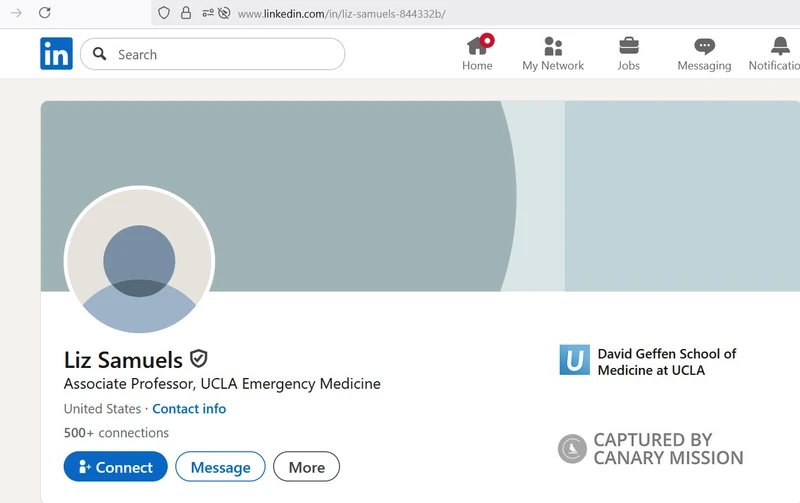Click David Geffen School of Medicine link
Screen dimensions: 800x503
tap(667, 362)
